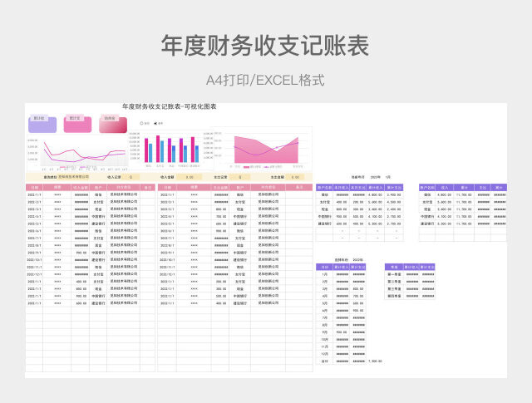Click the 查询单位 company name input cell
Image resolution: width=532 pixels, height=403 pixels.
pyautogui.click(x=73, y=177)
